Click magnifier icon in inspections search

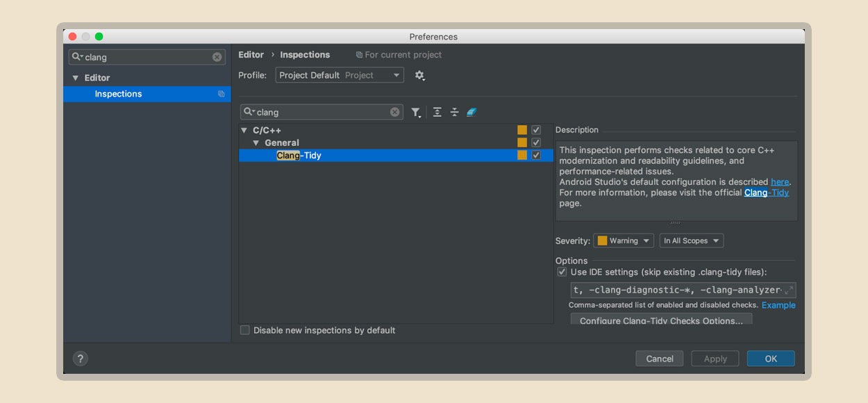[249, 112]
